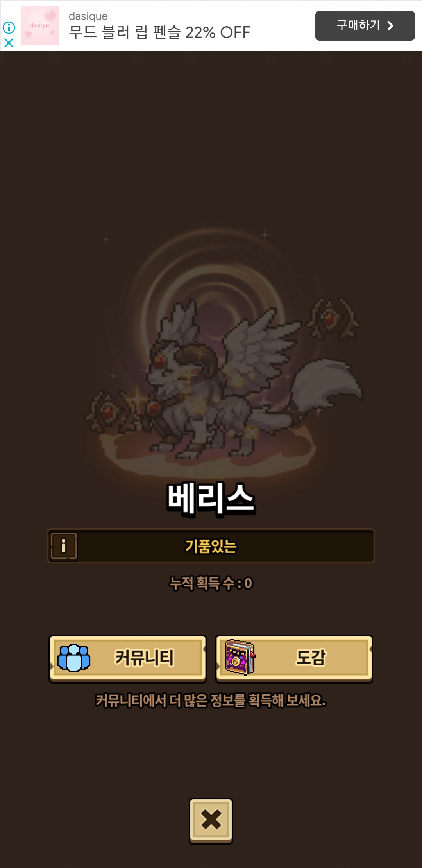The width and height of the screenshot is (422, 868).
Task: Select the 기품있는 trait bar
Action: click(x=211, y=546)
